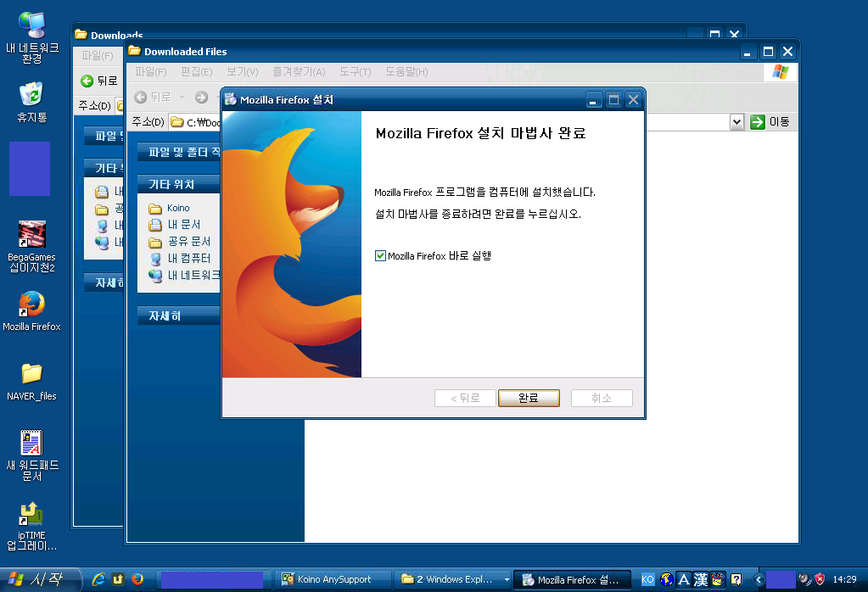The width and height of the screenshot is (868, 592).
Task: Click the 이동 (Go) green arrow button
Action: coord(758,122)
